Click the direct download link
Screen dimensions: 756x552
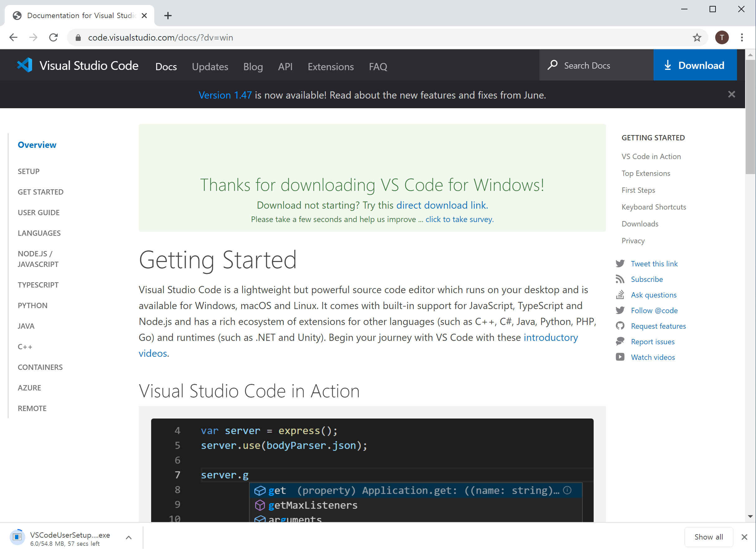pyautogui.click(x=442, y=205)
